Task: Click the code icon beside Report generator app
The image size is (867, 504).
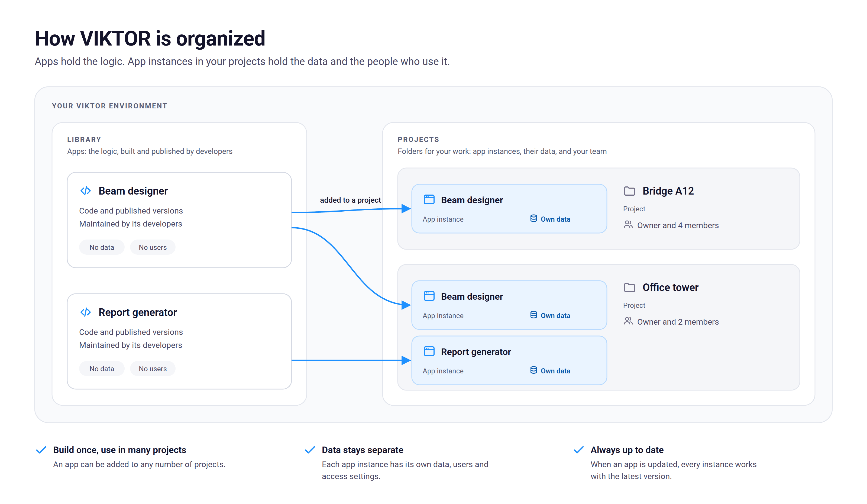Action: pos(85,312)
